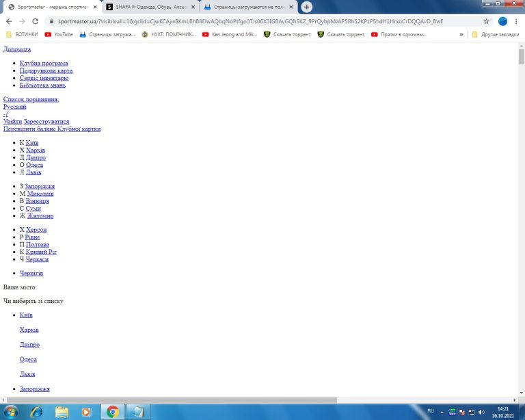
Task: Open the Другие закладки folder
Action: point(496,34)
